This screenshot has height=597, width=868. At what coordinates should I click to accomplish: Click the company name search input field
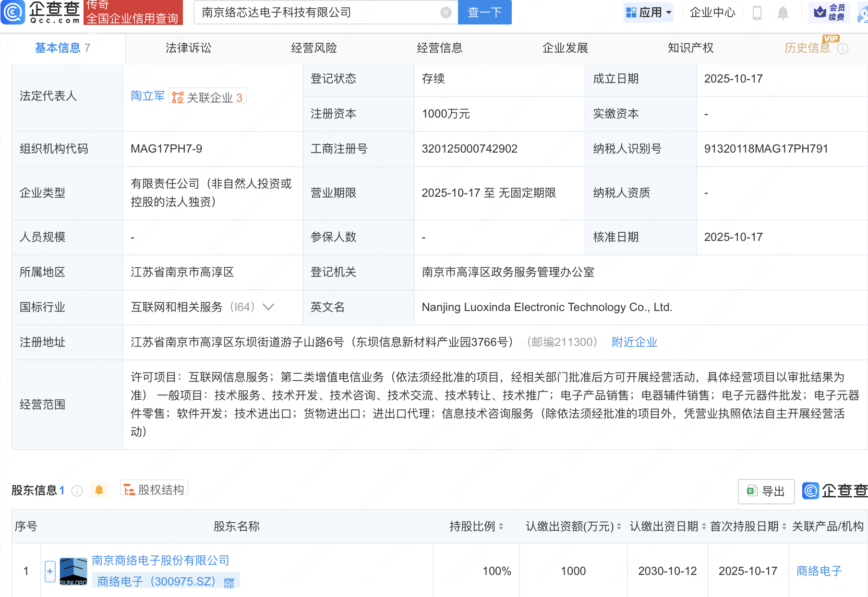[317, 12]
